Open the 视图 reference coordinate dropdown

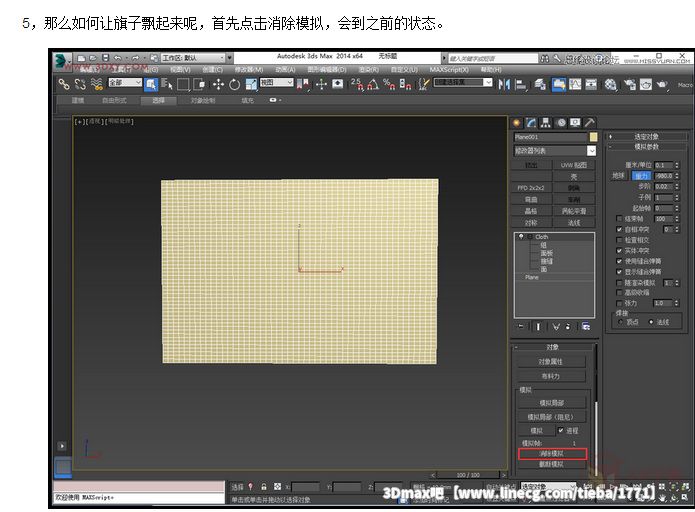tap(277, 82)
